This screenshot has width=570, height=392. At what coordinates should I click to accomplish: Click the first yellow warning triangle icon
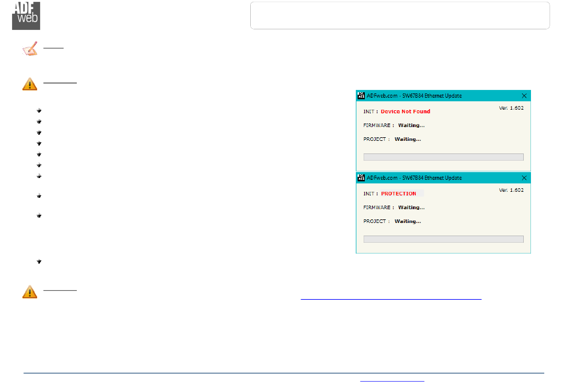pos(30,84)
